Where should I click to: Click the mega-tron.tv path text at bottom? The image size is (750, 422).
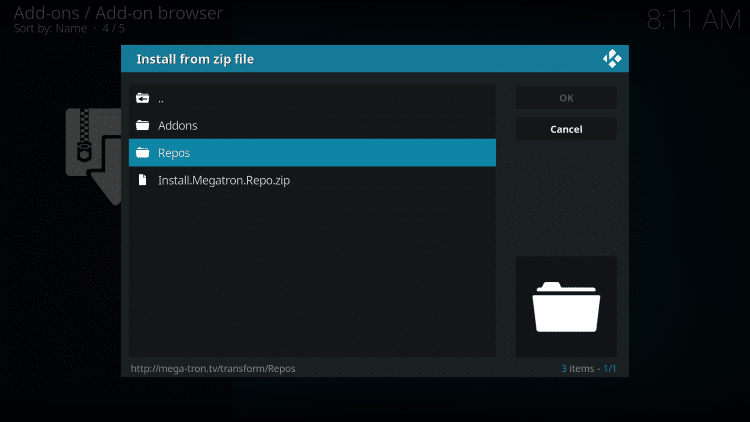(213, 368)
